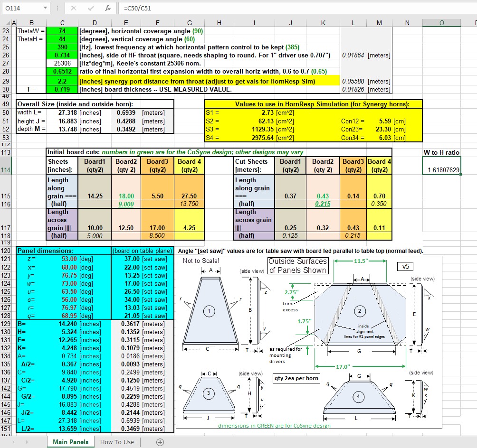477x448 pixels.
Task: Select the HornResp Simulation values header
Action: [313, 104]
